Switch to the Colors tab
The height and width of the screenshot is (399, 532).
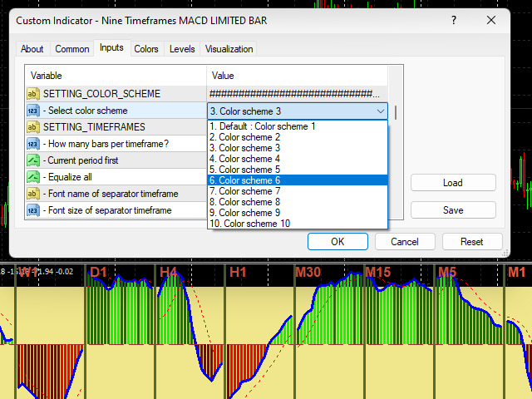(x=146, y=49)
